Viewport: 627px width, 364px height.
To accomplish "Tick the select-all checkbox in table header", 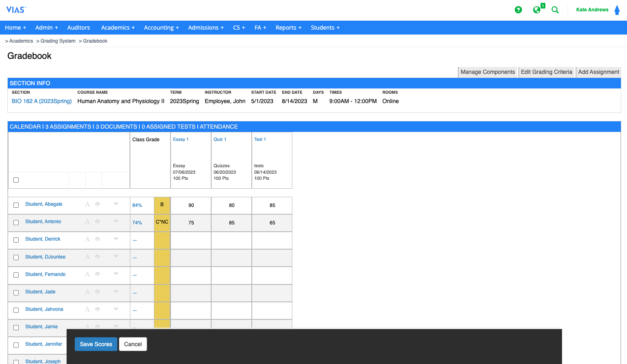I will click(x=16, y=180).
